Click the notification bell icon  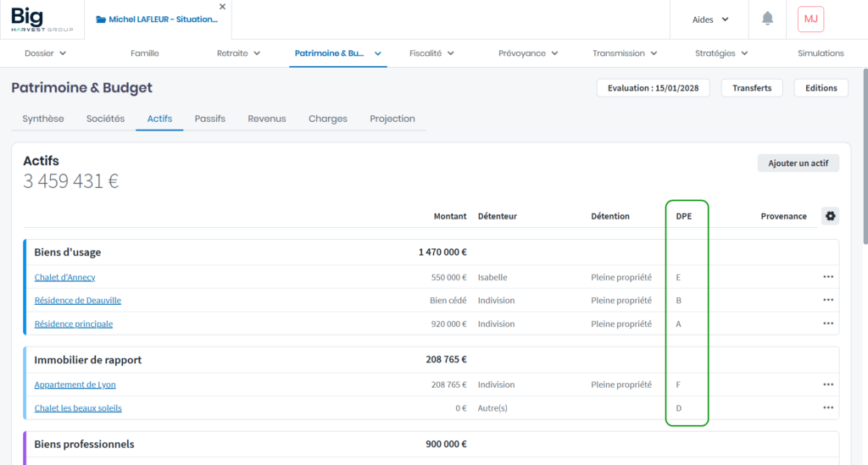pos(767,19)
